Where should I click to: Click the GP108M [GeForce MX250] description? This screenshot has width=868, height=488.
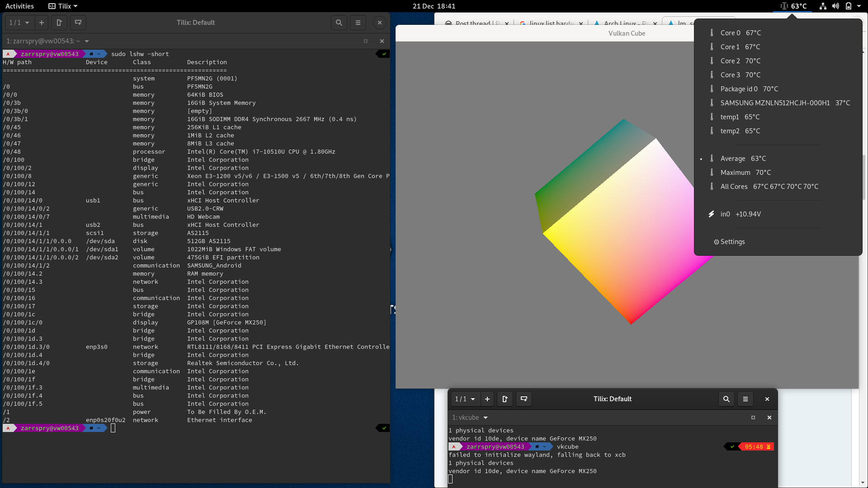pyautogui.click(x=226, y=323)
